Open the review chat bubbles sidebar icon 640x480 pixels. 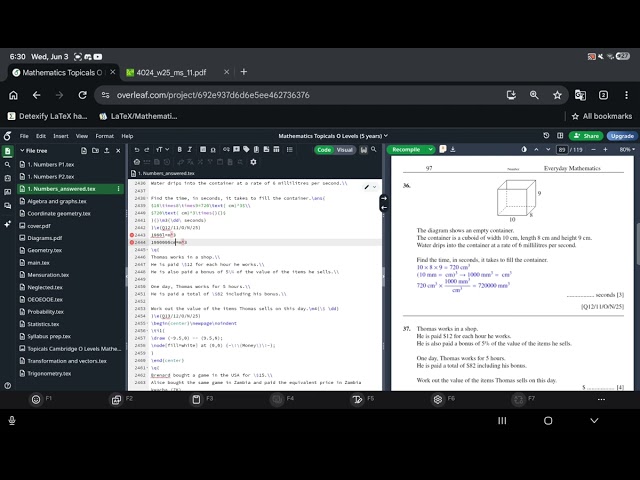pyautogui.click(x=7, y=206)
